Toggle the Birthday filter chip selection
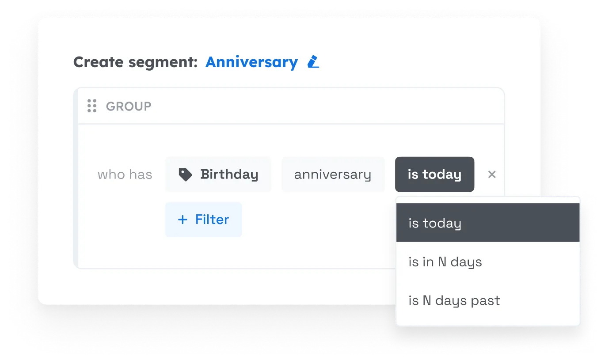Image resolution: width=597 pixels, height=364 pixels. (218, 174)
